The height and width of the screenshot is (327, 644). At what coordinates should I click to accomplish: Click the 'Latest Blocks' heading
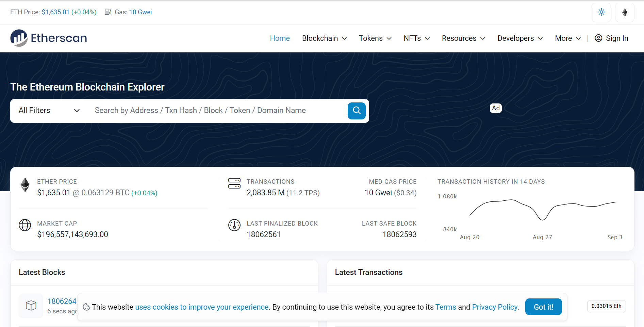pyautogui.click(x=42, y=272)
